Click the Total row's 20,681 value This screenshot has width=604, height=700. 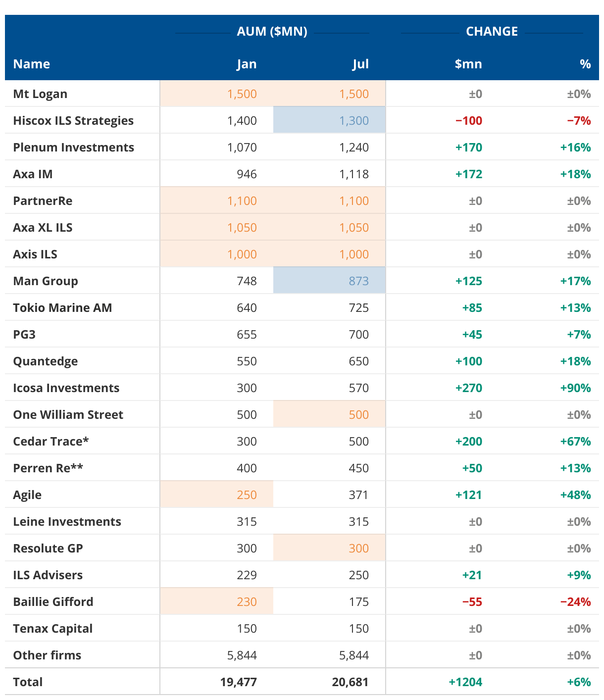(x=350, y=682)
